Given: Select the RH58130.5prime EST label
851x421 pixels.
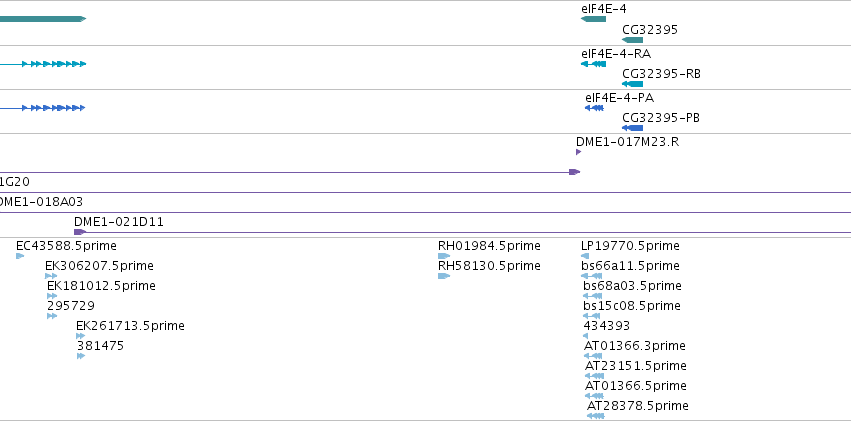Looking at the screenshot, I should coord(489,266).
